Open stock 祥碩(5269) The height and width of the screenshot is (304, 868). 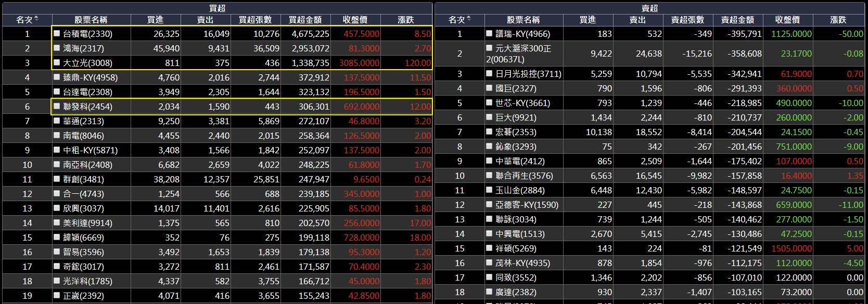click(x=516, y=248)
